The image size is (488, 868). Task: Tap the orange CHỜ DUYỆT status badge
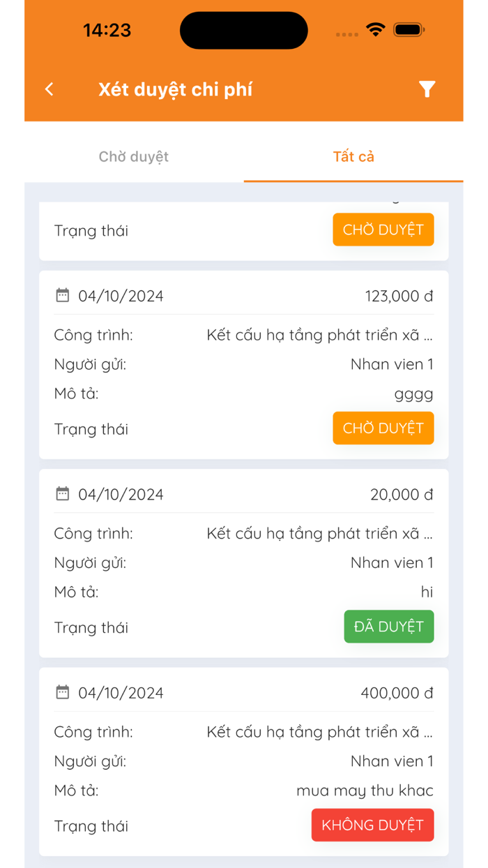coord(383,428)
